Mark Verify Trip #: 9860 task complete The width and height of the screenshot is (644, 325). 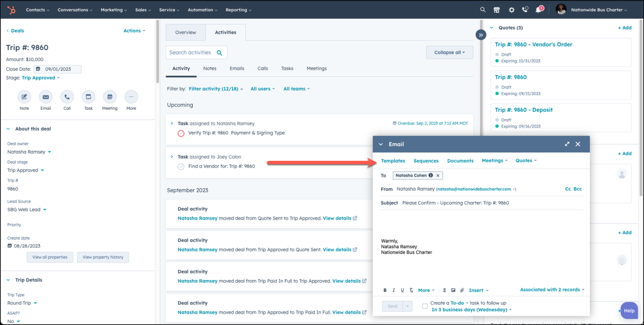tap(181, 133)
